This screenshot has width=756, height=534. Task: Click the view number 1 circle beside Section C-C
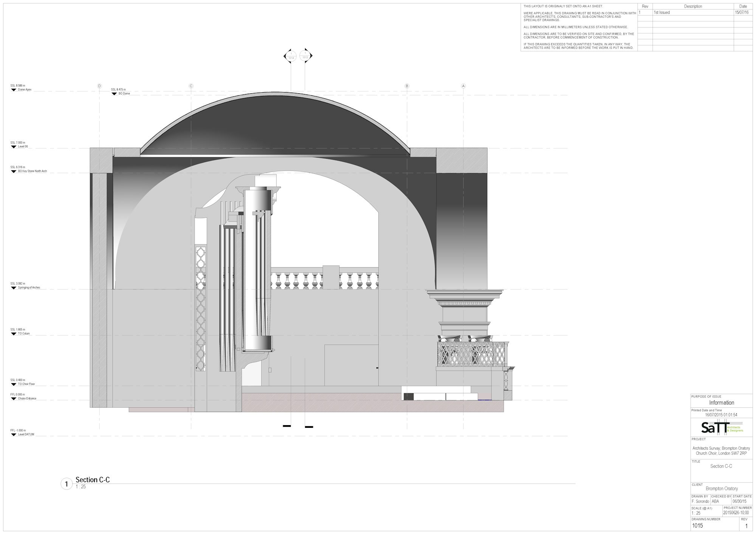click(67, 484)
